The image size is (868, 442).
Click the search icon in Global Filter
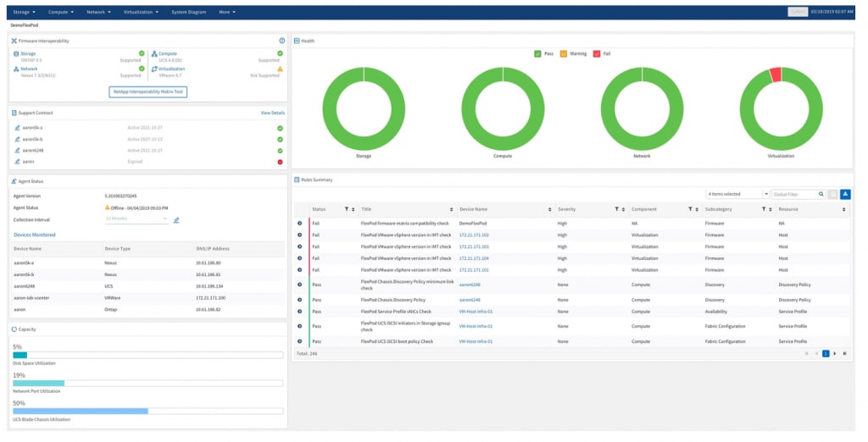tap(821, 194)
